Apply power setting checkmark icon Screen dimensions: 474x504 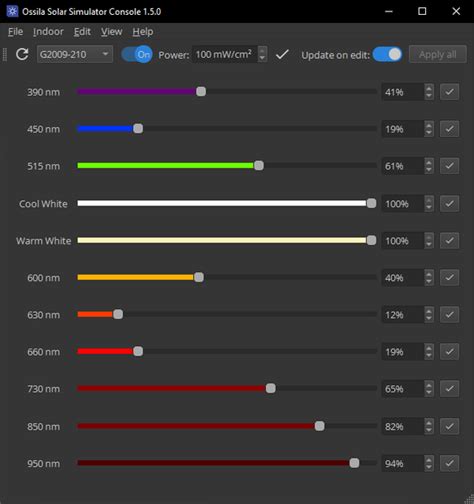click(x=282, y=54)
